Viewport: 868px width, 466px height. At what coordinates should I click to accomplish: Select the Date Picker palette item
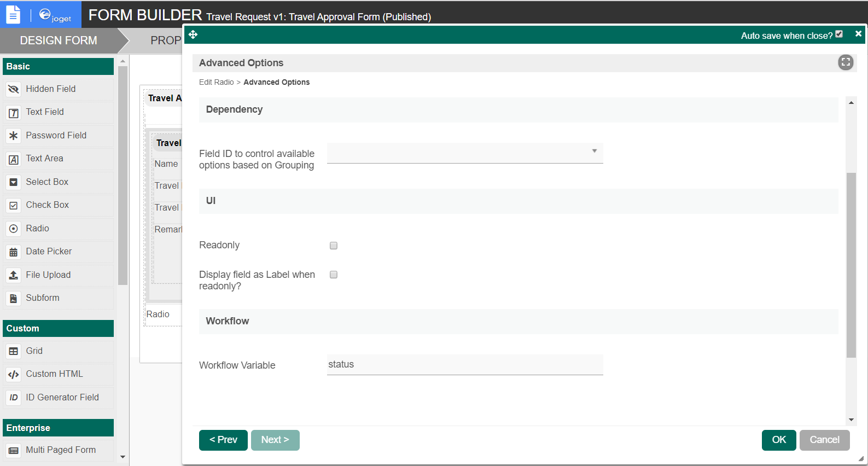point(59,252)
